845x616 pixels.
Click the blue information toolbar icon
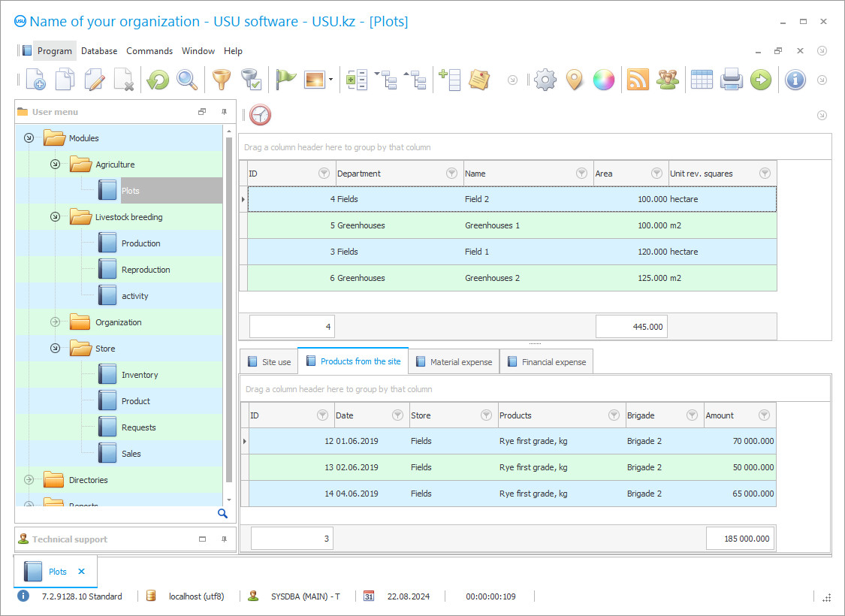[x=795, y=80]
